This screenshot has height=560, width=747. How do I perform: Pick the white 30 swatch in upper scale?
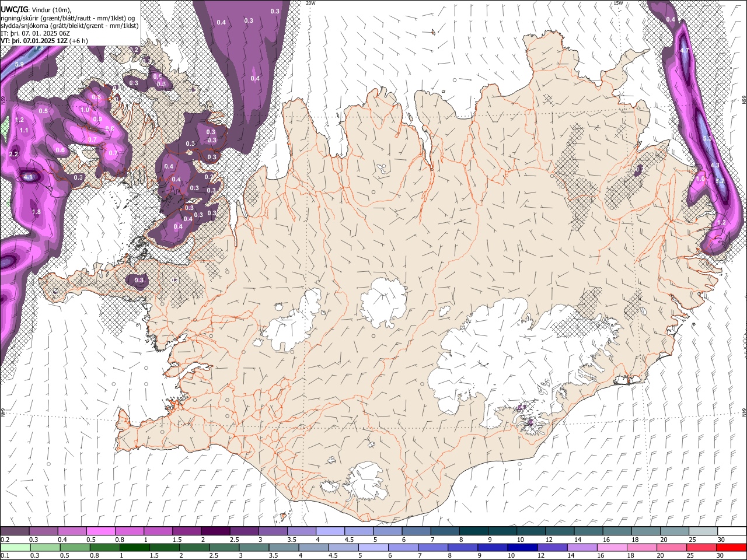732,531
